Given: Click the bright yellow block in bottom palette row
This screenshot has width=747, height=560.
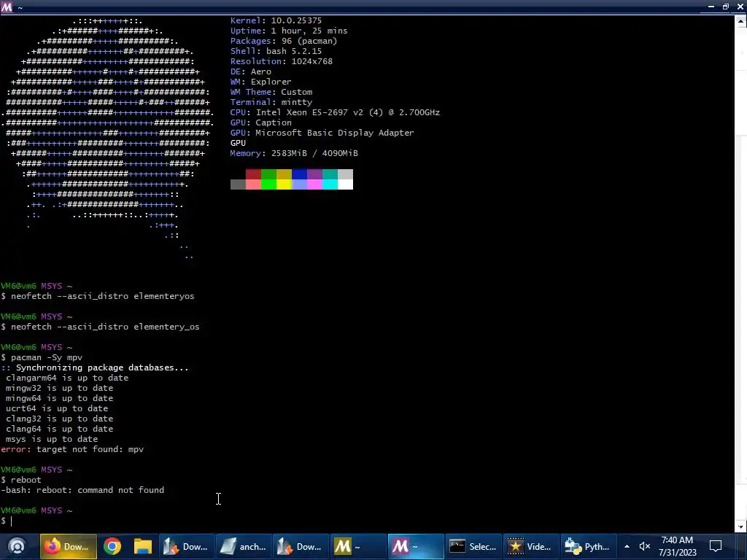Looking at the screenshot, I should pyautogui.click(x=284, y=184).
